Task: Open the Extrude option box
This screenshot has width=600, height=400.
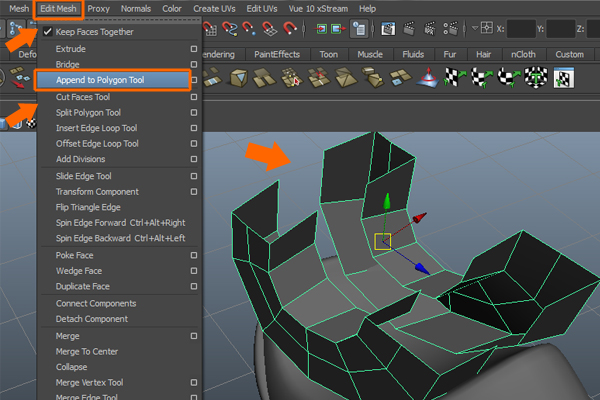Action: tap(193, 48)
